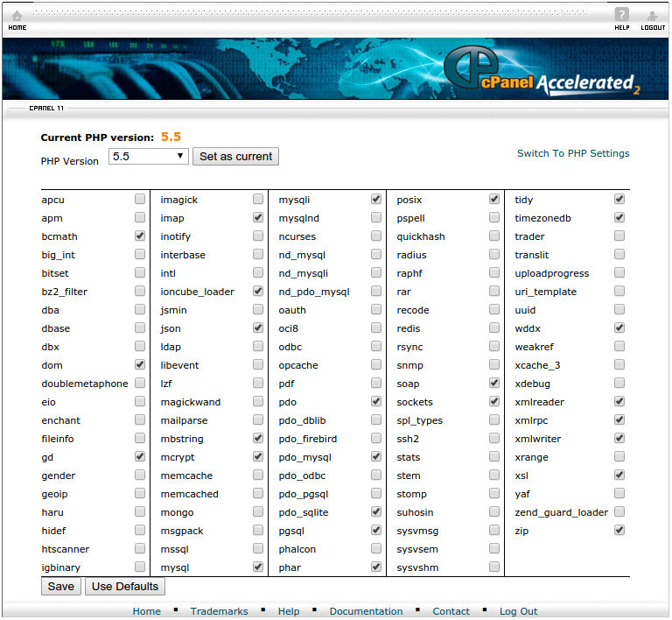The height and width of the screenshot is (620, 672).
Task: Uncheck the bcmath extension
Action: (x=140, y=236)
